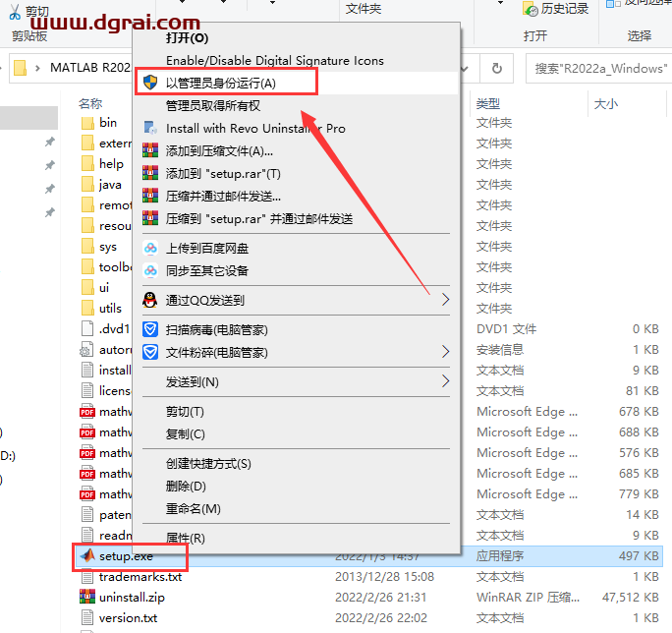Click the refresh icon by address bar
This screenshot has height=633, width=672.
click(497, 68)
